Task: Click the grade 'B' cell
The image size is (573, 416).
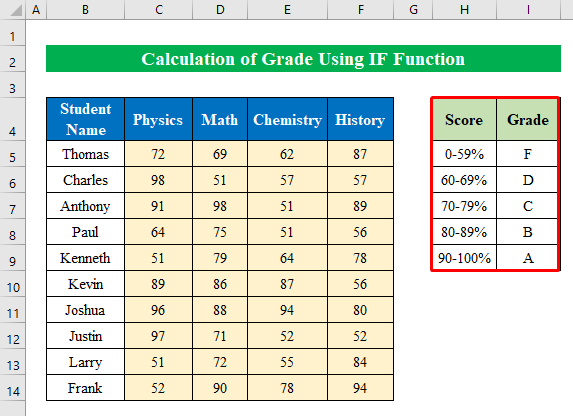Action: click(527, 232)
